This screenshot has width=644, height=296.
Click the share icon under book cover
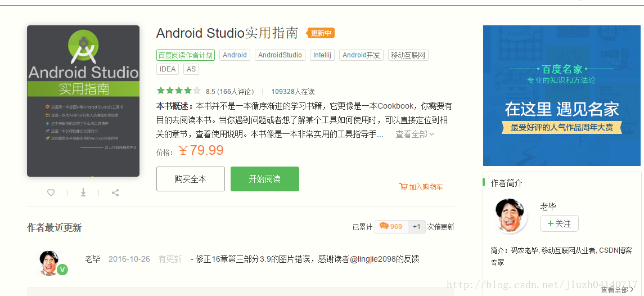tap(115, 192)
